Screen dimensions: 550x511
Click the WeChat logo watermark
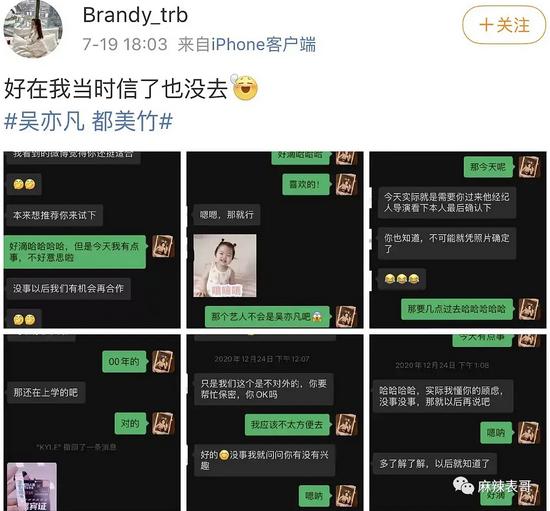[463, 486]
